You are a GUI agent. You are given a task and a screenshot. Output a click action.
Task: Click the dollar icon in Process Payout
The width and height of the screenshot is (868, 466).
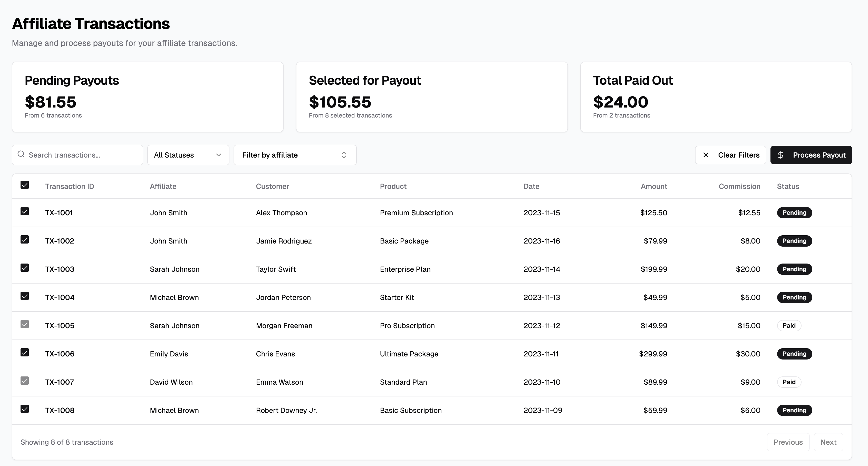point(780,155)
